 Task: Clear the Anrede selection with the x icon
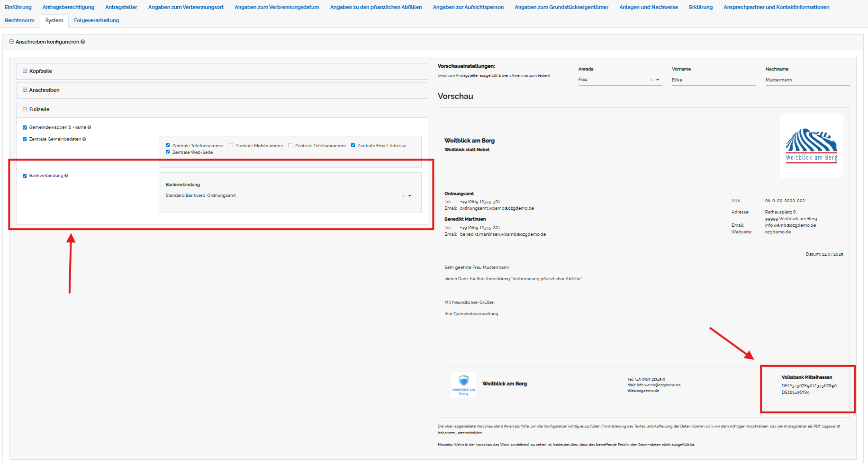coord(651,80)
